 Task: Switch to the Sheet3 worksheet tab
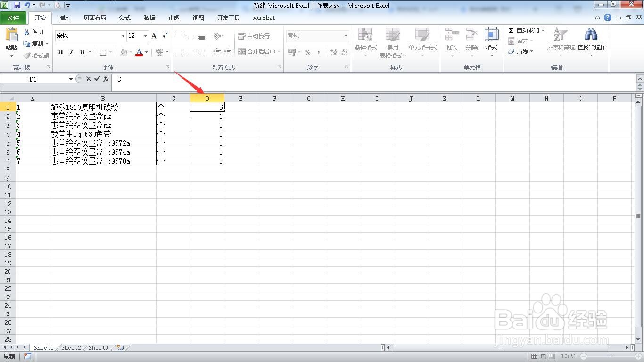(99, 348)
